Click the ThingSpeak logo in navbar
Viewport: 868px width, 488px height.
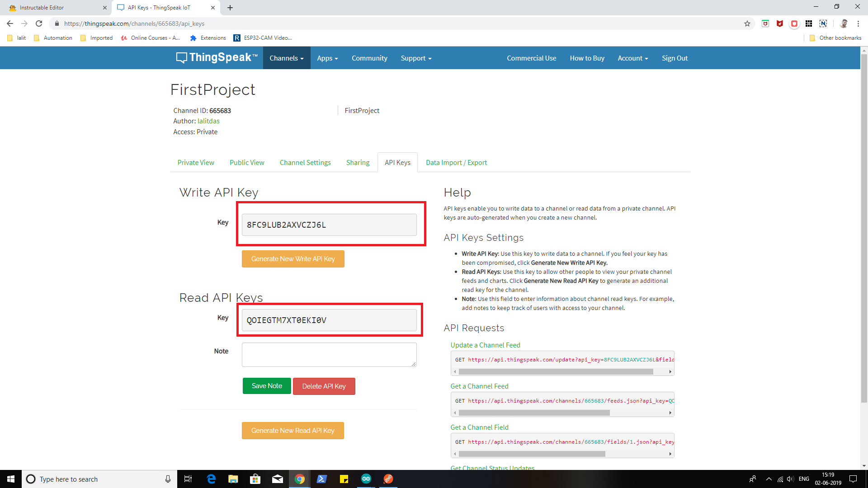[217, 58]
